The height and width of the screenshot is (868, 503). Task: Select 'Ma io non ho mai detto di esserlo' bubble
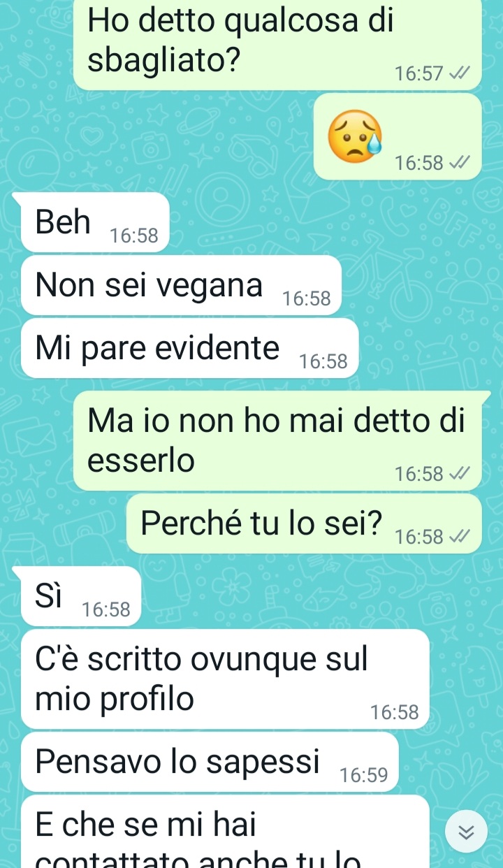click(278, 440)
